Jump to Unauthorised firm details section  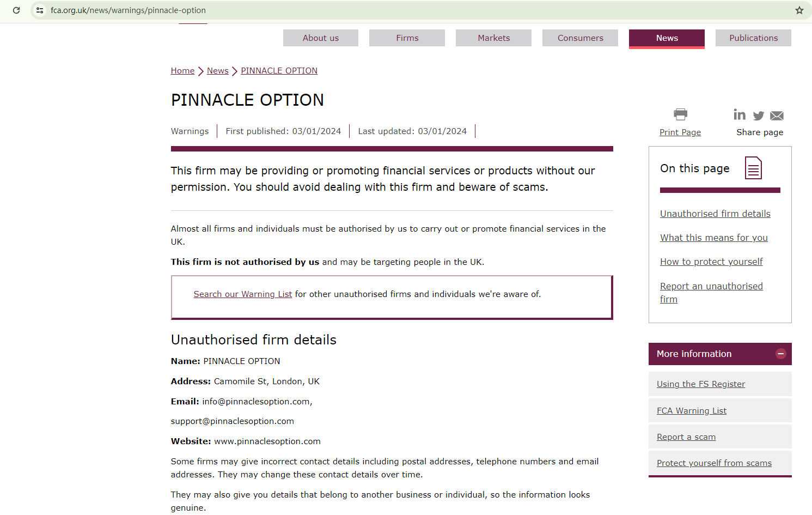point(715,214)
